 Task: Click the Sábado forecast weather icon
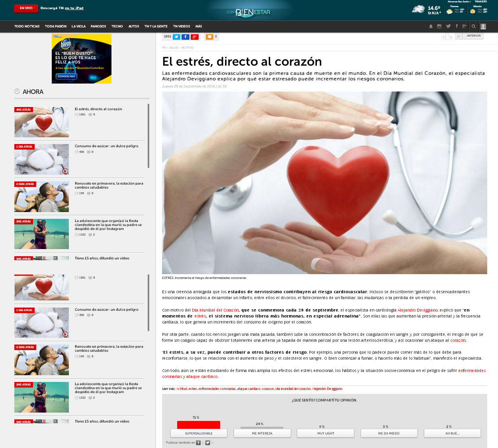pos(473,12)
